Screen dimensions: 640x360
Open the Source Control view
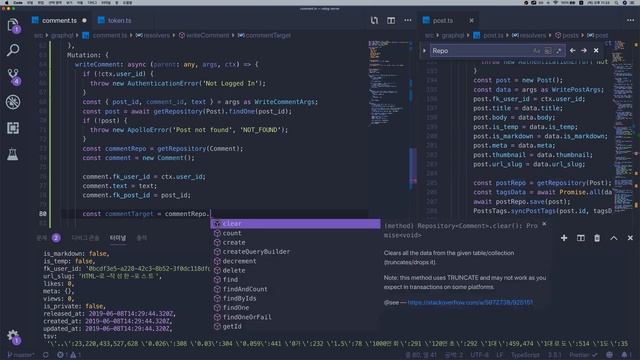point(13,76)
